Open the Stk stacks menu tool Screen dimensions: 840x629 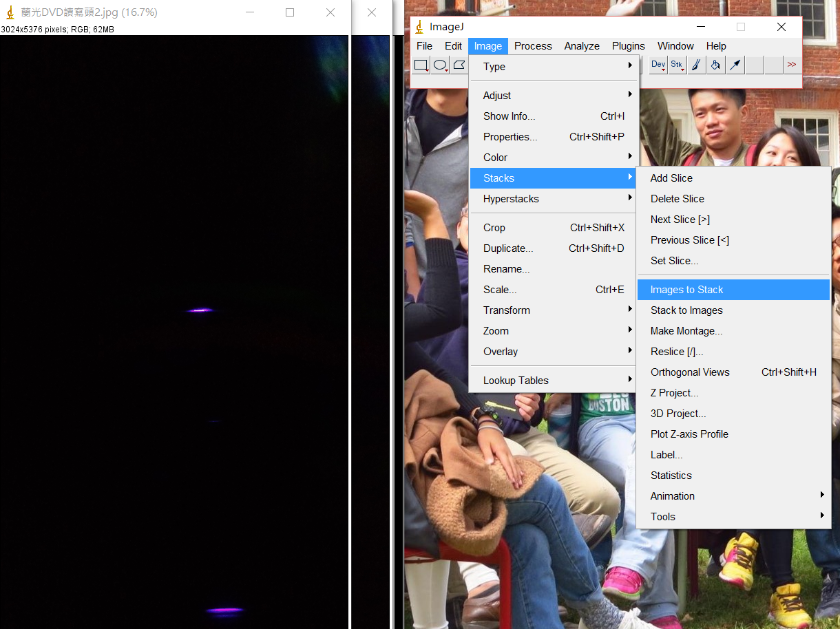tap(678, 65)
